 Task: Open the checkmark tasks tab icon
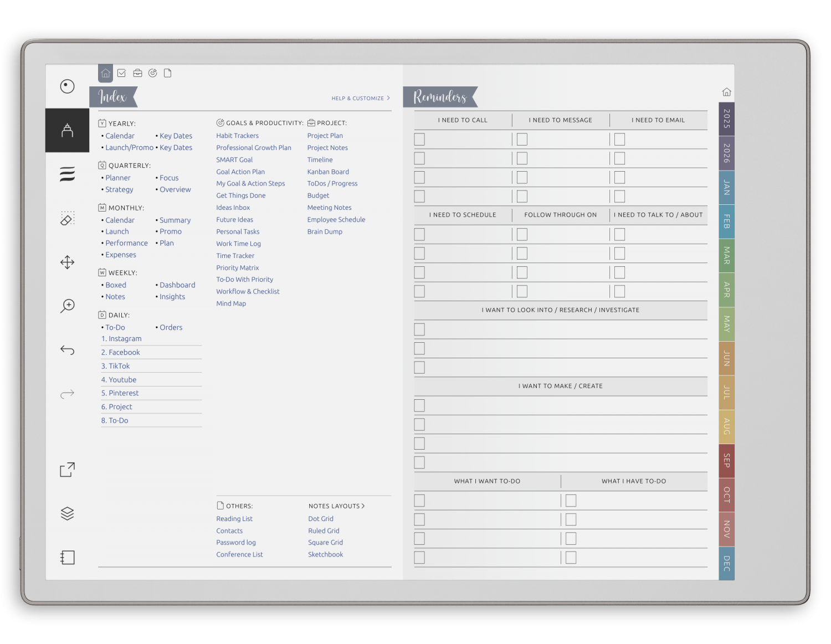point(121,73)
